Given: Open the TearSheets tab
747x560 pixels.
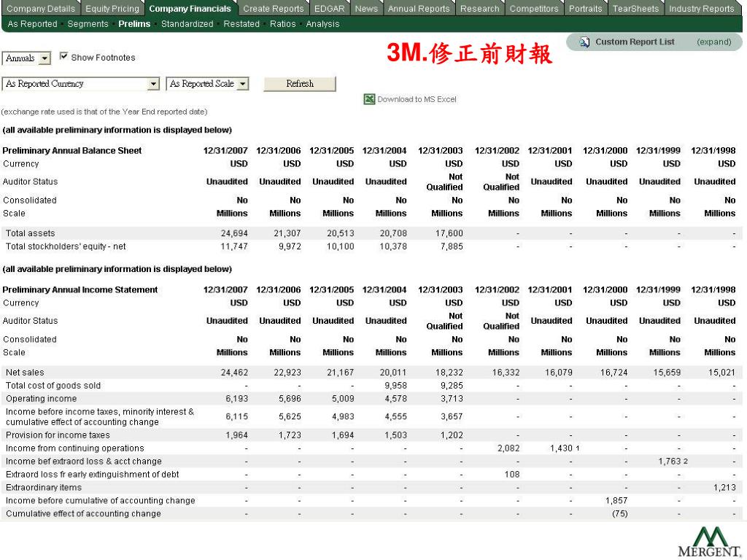Looking at the screenshot, I should [x=635, y=9].
